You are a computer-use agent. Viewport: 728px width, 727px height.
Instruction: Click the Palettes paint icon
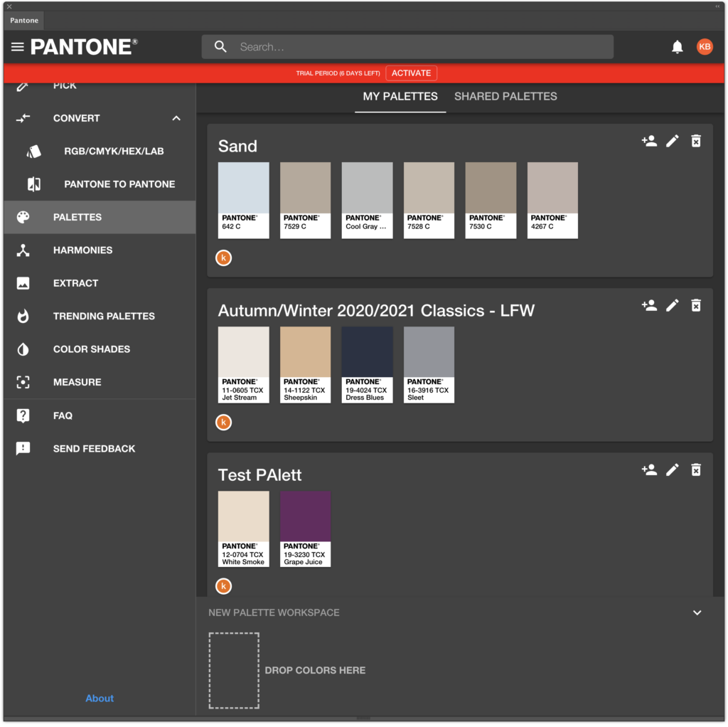click(23, 218)
